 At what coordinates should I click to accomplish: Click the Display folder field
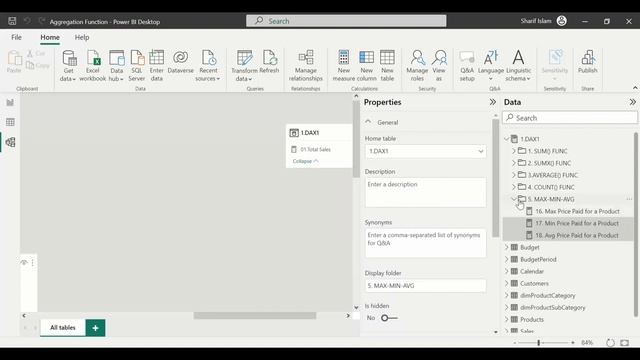(x=425, y=286)
